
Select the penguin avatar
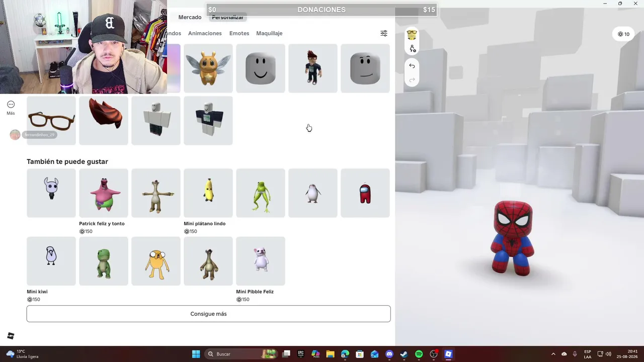coord(313,193)
